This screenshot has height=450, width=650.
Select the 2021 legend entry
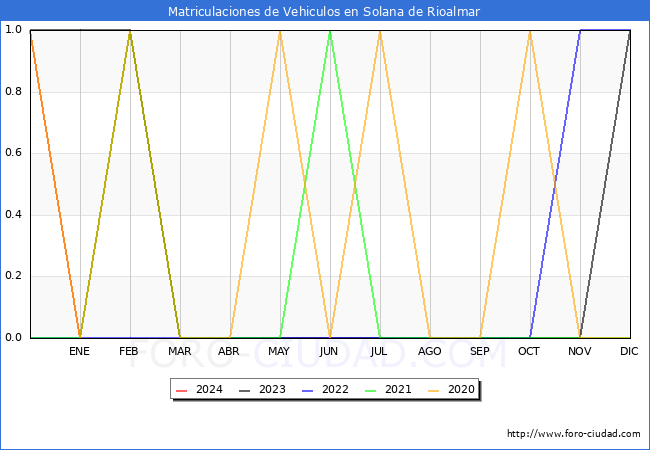click(x=388, y=390)
